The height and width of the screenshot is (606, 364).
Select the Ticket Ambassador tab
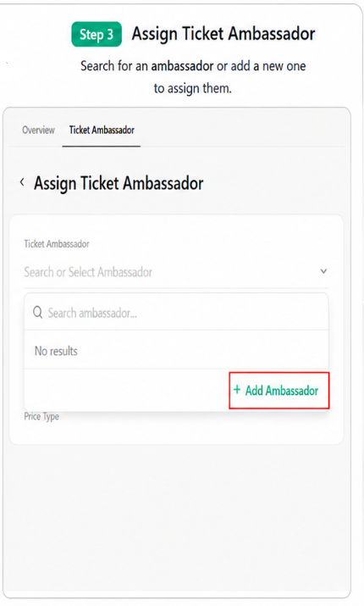[x=102, y=130]
